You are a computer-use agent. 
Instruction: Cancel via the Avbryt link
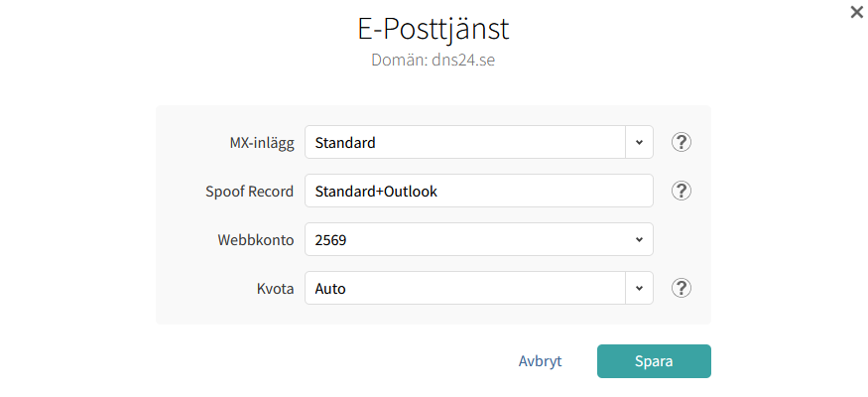[540, 361]
